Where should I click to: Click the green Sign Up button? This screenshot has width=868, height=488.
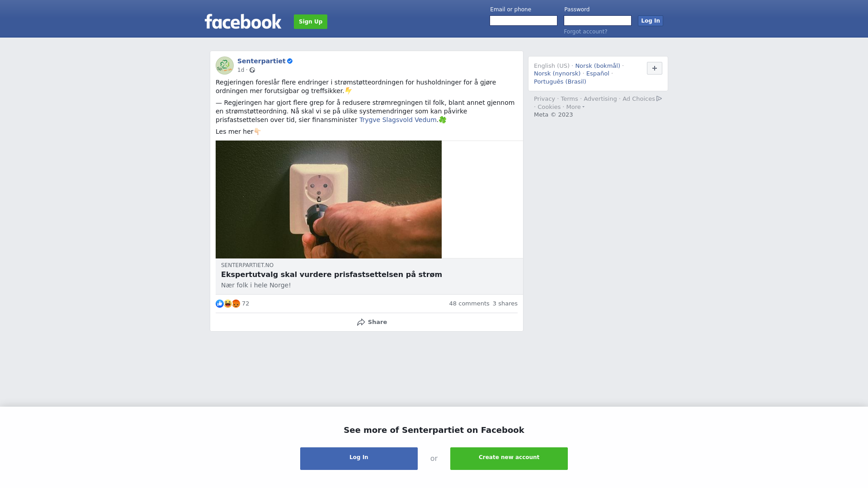(311, 22)
